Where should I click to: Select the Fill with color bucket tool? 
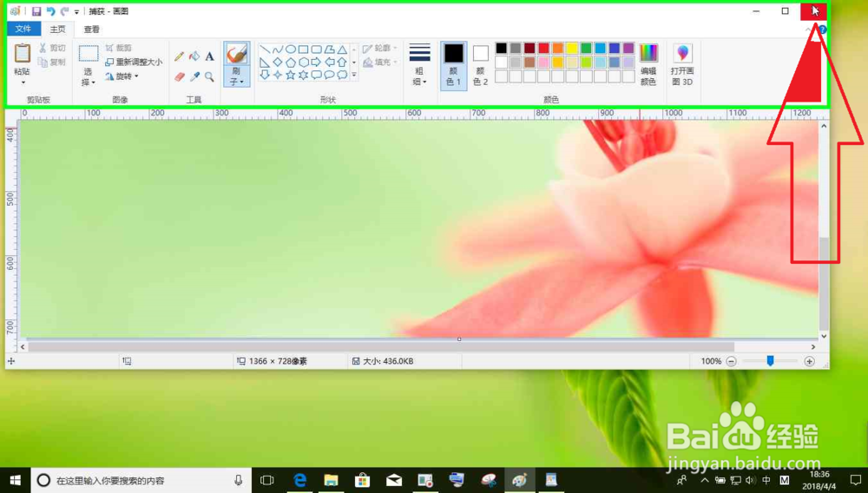[x=194, y=56]
